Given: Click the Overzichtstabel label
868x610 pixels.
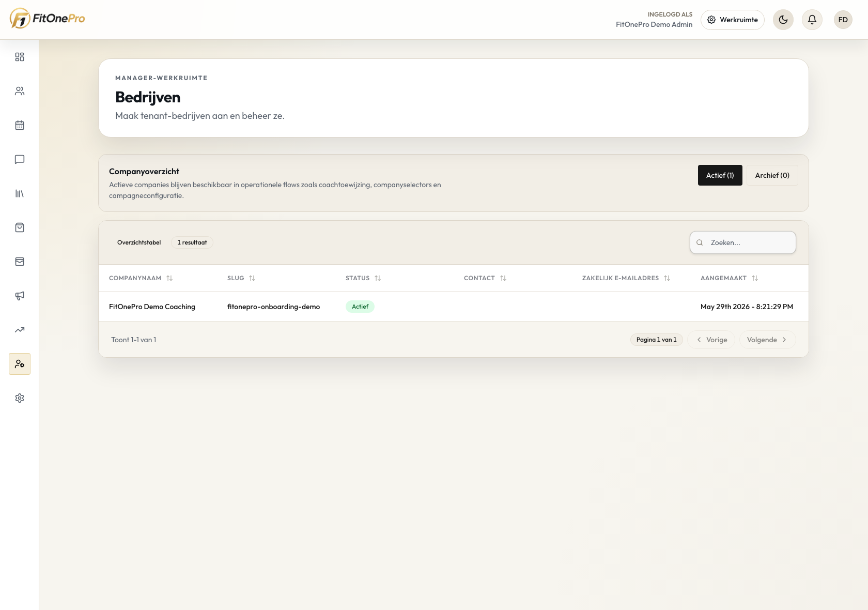Looking at the screenshot, I should (x=139, y=242).
